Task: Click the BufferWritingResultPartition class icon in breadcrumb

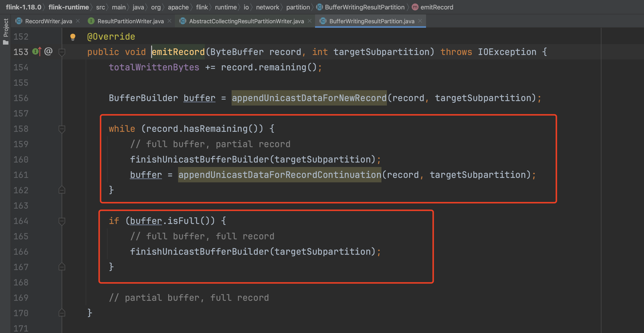Action: tap(319, 7)
